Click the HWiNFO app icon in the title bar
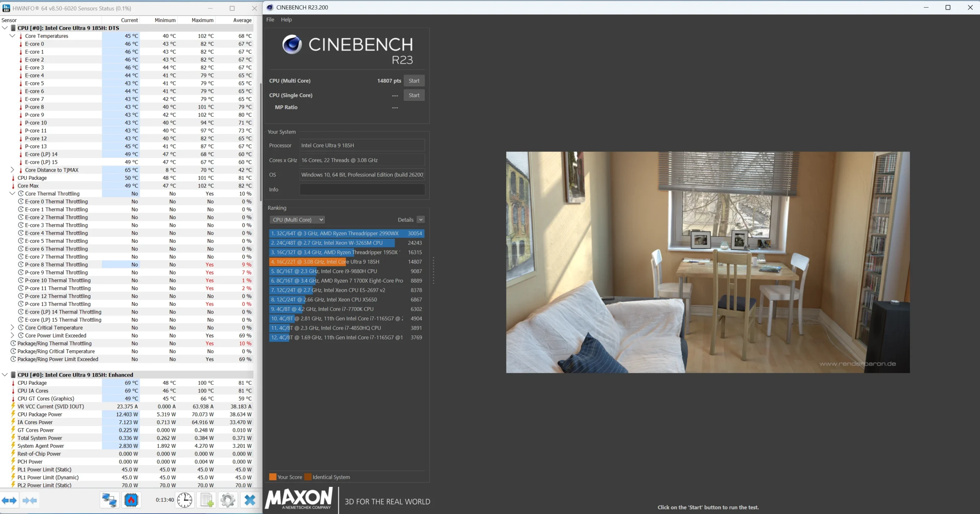Screen dimensions: 980x514 [6, 8]
